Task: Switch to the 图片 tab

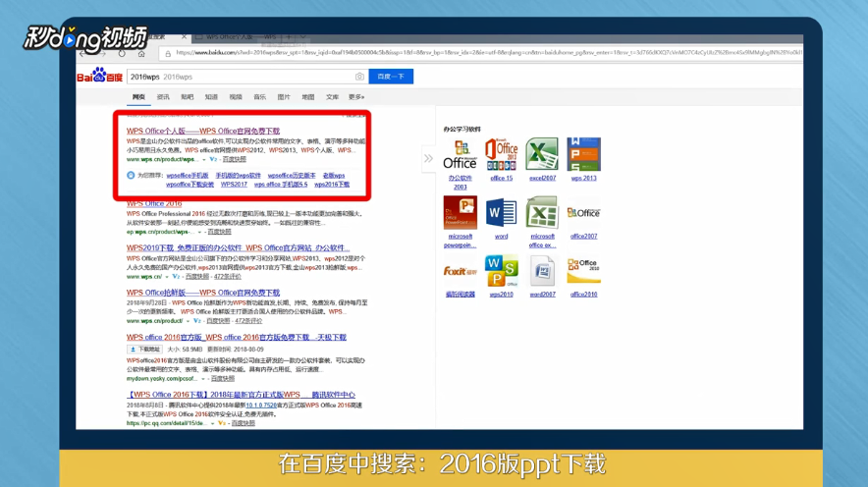Action: click(284, 97)
